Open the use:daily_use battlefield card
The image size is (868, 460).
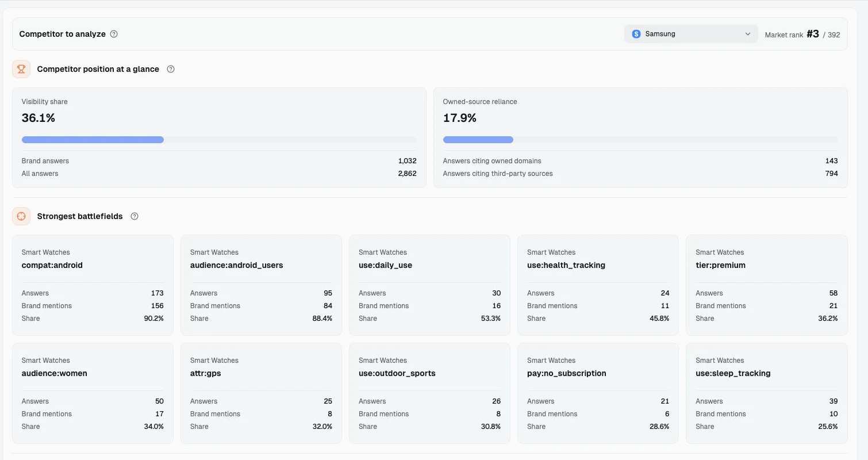(x=429, y=285)
